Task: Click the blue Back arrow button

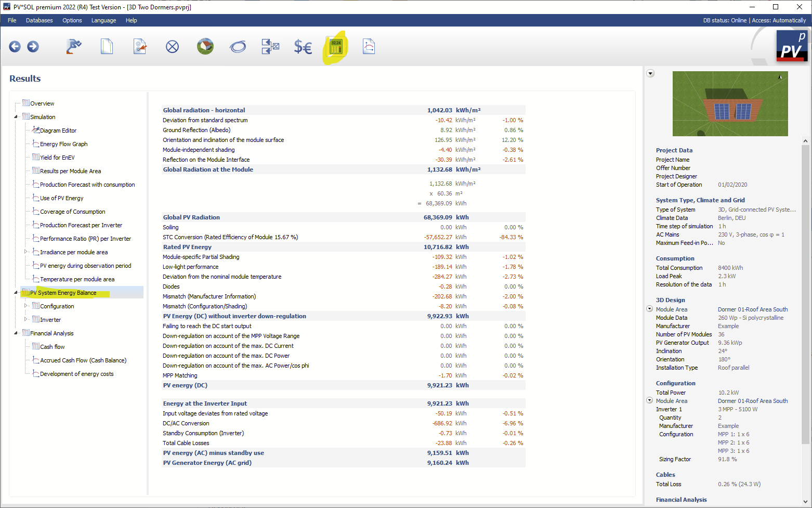Action: coord(15,47)
